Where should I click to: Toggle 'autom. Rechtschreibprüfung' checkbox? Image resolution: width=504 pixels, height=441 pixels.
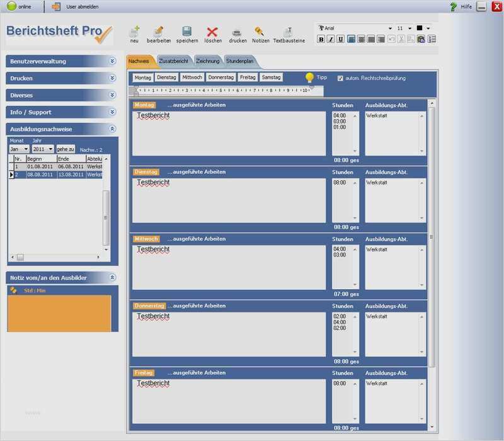click(340, 78)
